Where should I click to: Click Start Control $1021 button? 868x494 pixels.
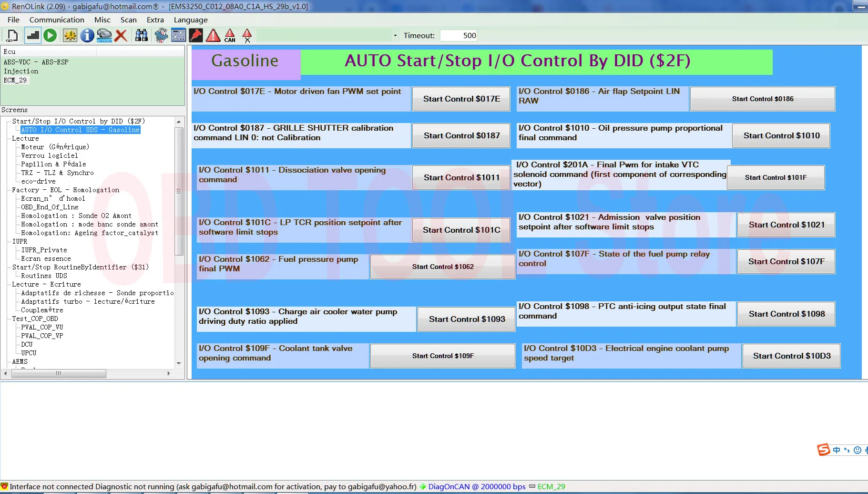point(786,225)
